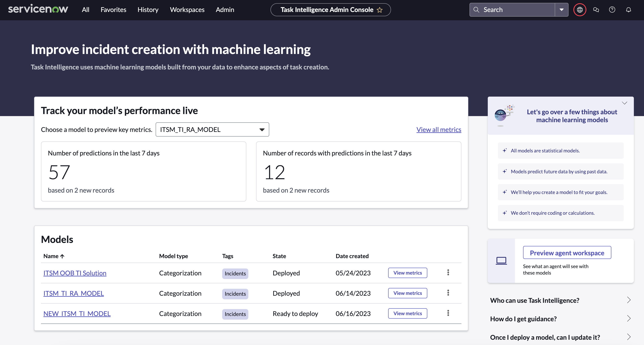The width and height of the screenshot is (644, 345).
Task: Open the All menu
Action: pyautogui.click(x=85, y=10)
